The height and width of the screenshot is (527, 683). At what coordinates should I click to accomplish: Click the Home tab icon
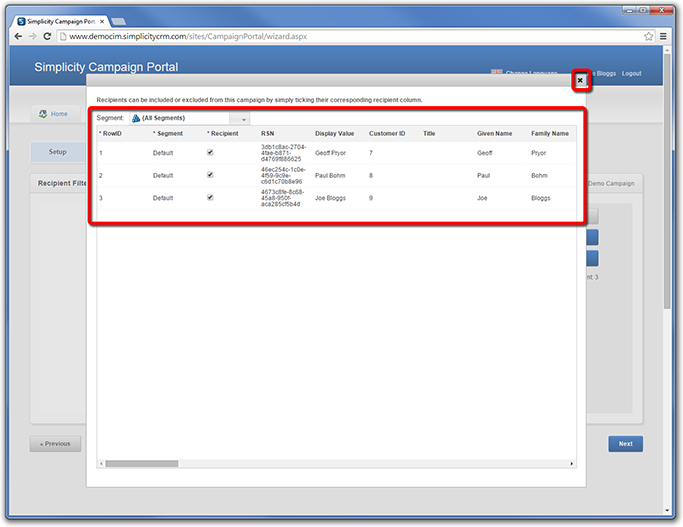click(43, 114)
